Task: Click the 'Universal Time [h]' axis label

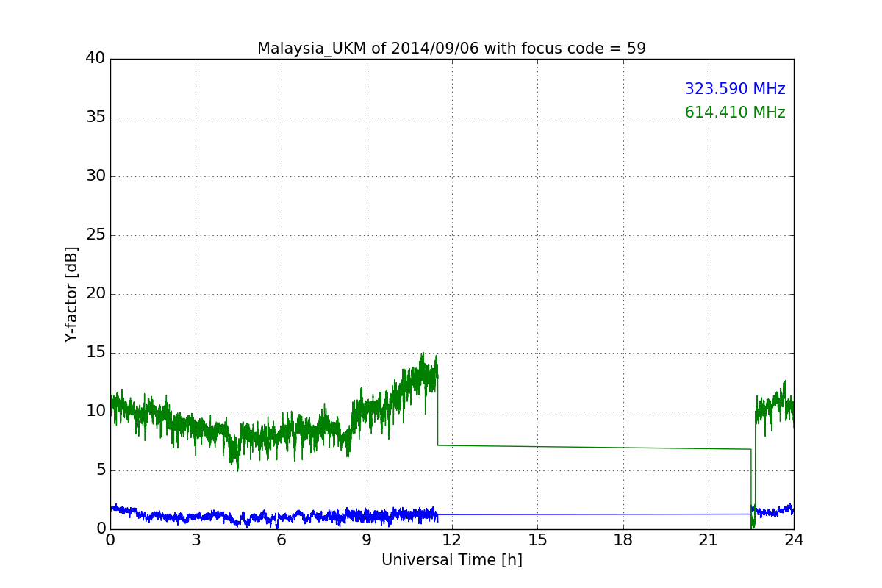Action: click(x=452, y=560)
